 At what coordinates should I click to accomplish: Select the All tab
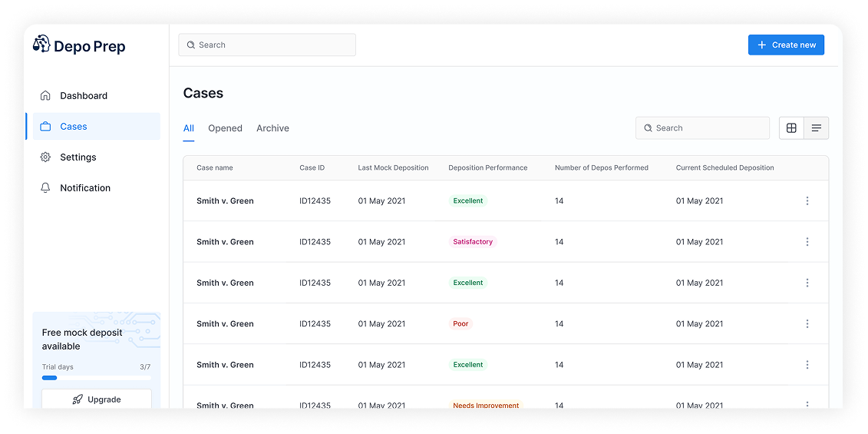188,128
